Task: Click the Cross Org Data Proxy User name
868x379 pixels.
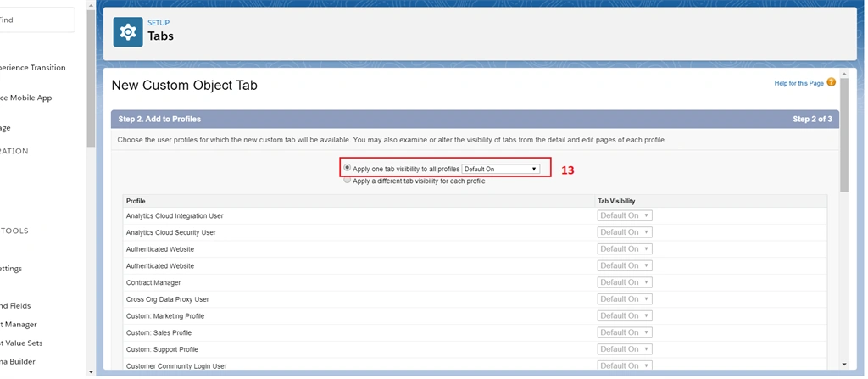Action: 167,299
